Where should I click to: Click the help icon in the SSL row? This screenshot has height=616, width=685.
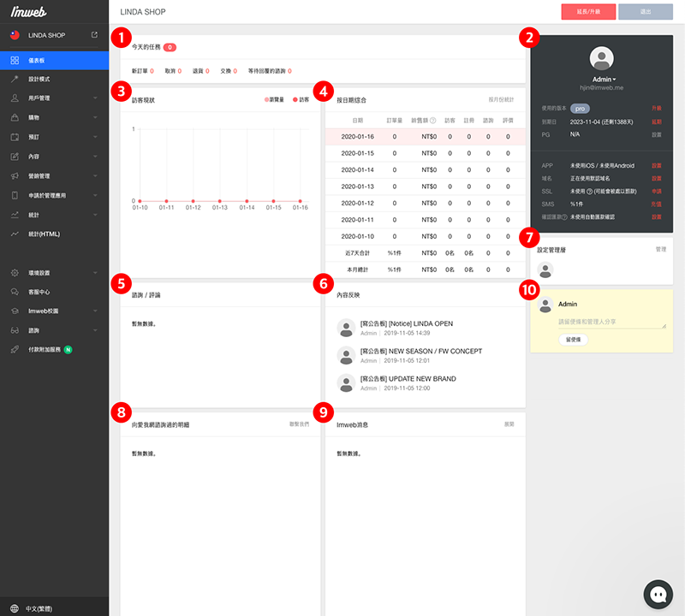pyautogui.click(x=589, y=192)
